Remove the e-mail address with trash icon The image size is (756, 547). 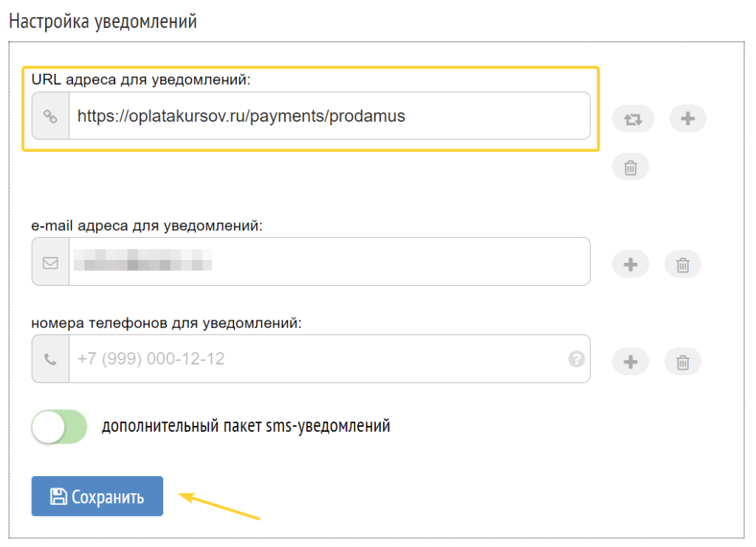click(x=682, y=264)
